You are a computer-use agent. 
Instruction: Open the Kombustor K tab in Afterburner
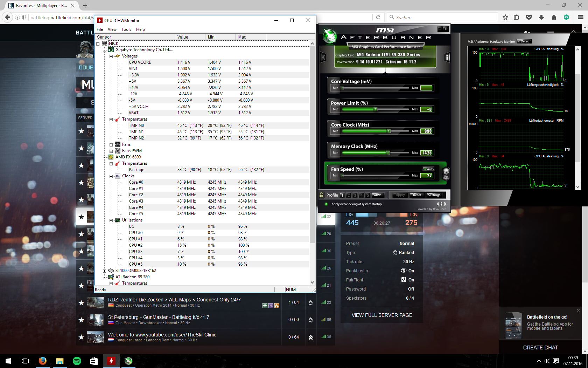click(x=323, y=57)
